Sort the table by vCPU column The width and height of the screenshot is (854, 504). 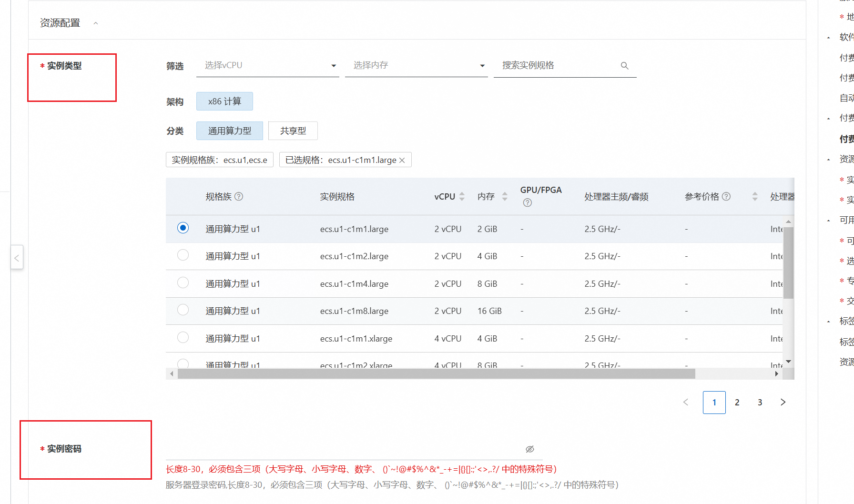click(x=462, y=196)
